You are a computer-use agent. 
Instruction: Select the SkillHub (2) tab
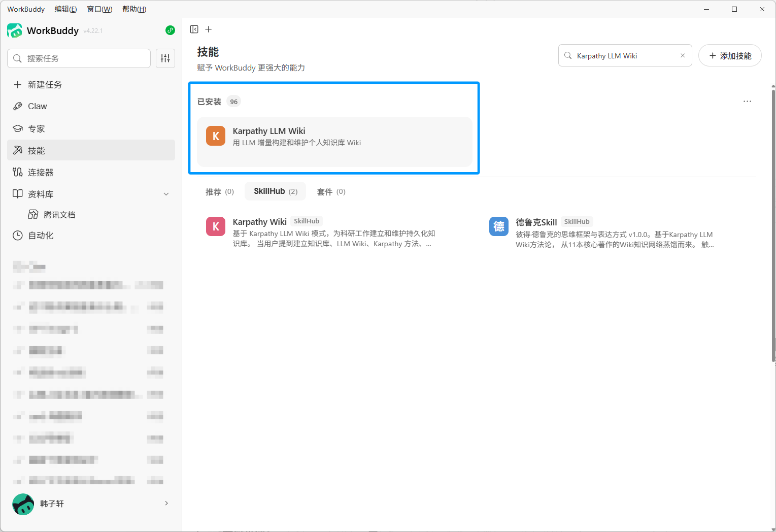pyautogui.click(x=276, y=191)
